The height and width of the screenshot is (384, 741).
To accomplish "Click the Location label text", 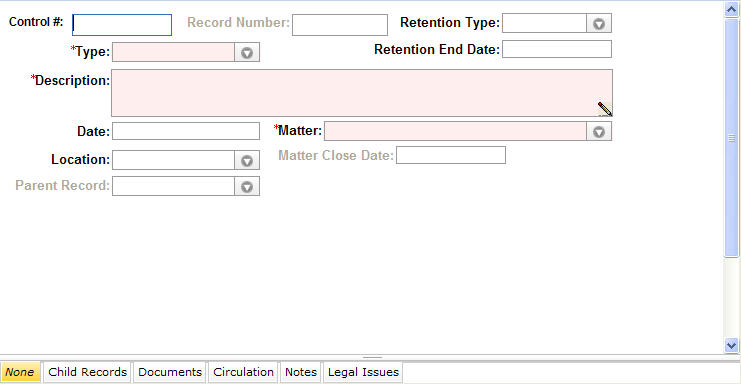I will 80,160.
